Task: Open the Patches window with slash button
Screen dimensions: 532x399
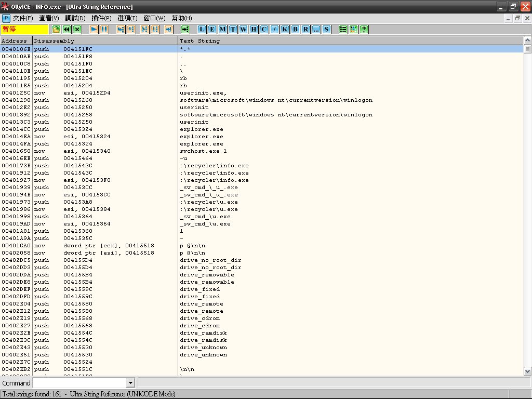Action: pos(274,30)
